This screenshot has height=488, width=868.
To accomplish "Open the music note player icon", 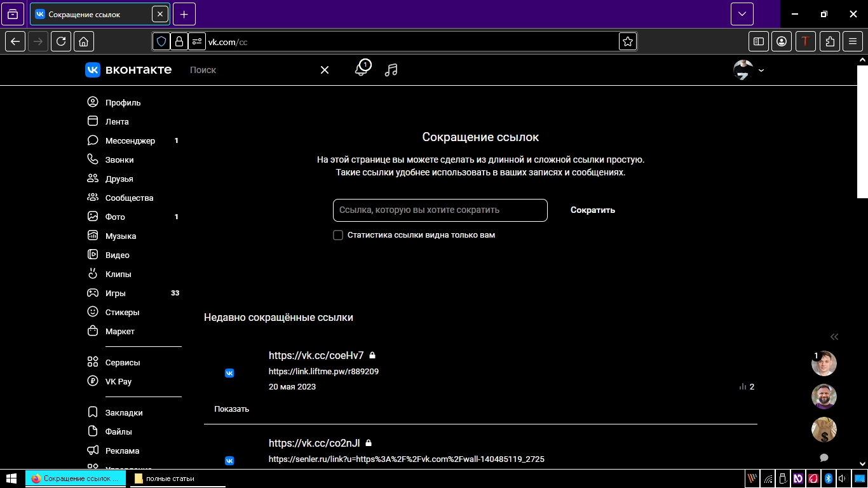I will [391, 70].
